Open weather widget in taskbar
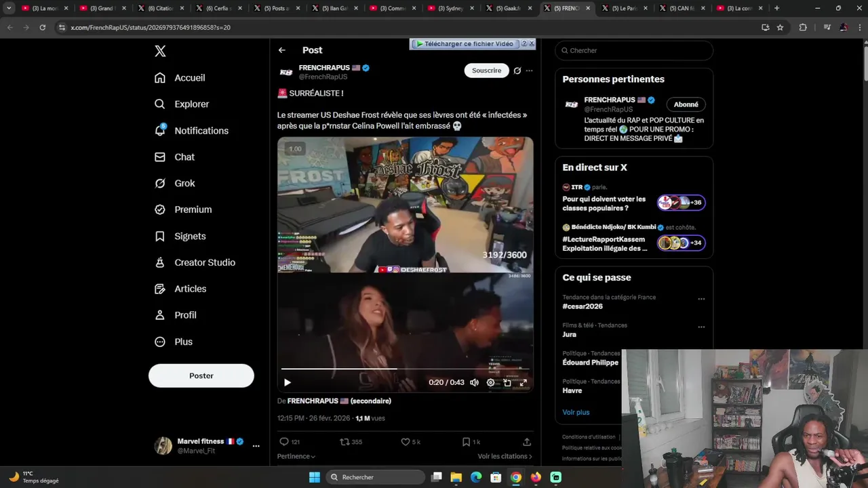Image resolution: width=868 pixels, height=488 pixels. [x=34, y=477]
